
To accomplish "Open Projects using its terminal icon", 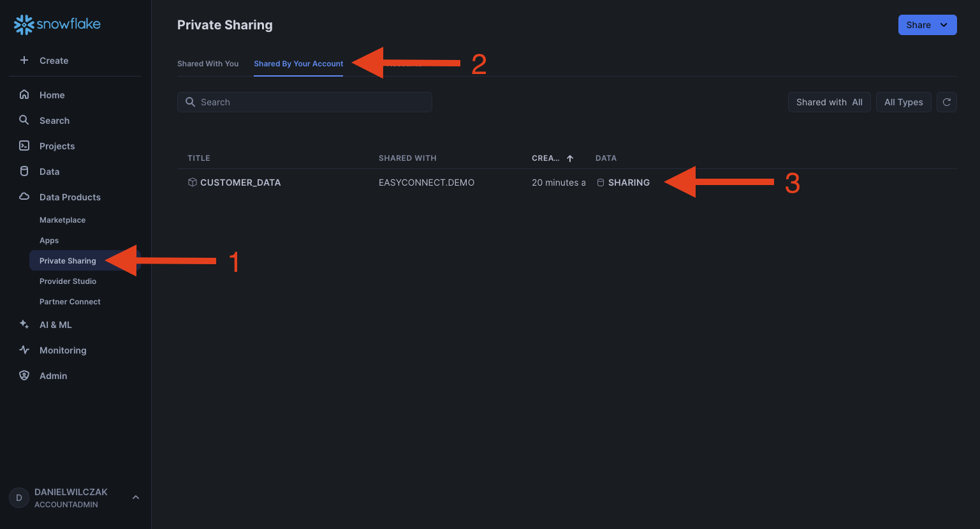I will click(x=24, y=145).
